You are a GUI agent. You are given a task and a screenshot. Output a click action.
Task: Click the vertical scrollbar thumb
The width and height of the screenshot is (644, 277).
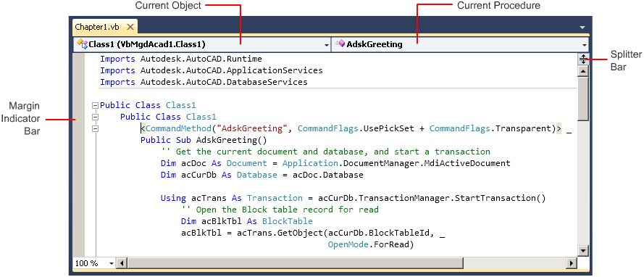point(583,99)
